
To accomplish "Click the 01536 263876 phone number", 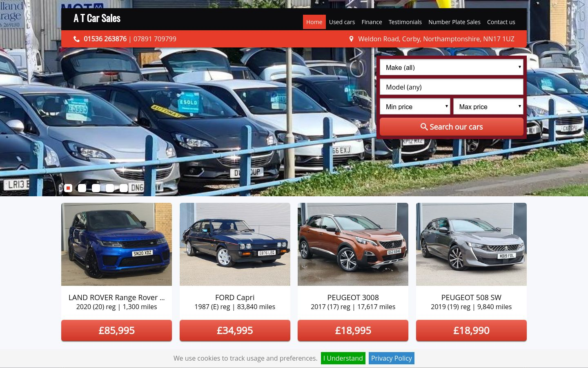I will pos(105,39).
